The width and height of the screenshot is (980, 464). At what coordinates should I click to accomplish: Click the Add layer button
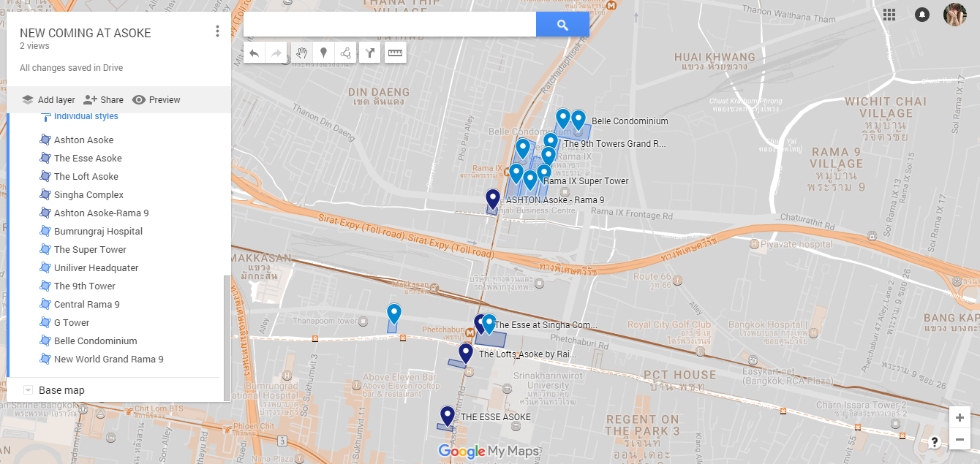49,100
